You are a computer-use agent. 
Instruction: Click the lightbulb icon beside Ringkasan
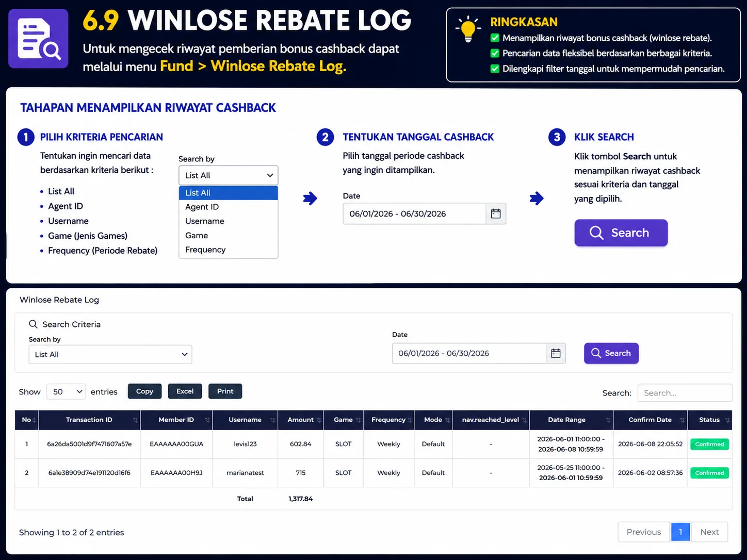point(468,29)
